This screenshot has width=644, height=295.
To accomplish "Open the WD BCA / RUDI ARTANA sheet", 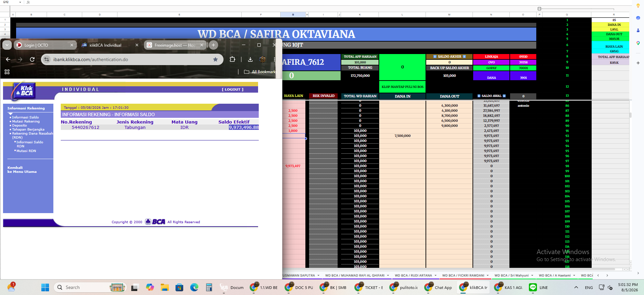I will pos(413,276).
